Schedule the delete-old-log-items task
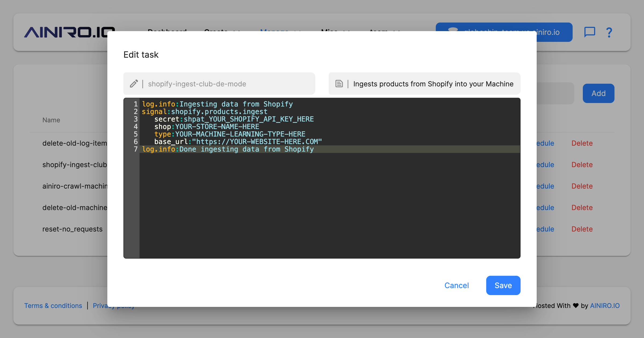The image size is (644, 338). pyautogui.click(x=545, y=143)
